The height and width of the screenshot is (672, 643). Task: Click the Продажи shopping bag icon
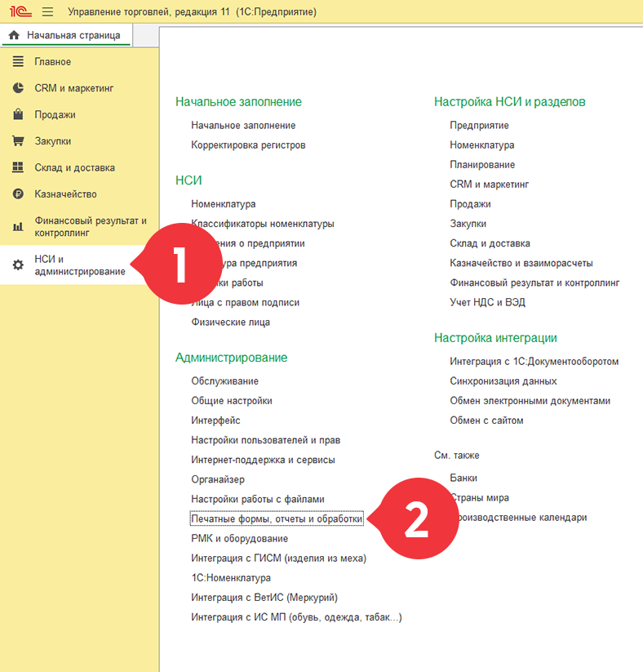18,114
